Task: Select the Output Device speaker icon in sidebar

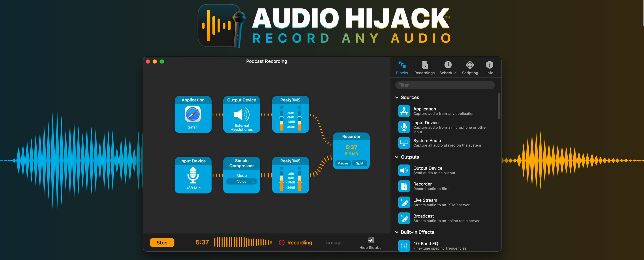Action: pos(404,170)
